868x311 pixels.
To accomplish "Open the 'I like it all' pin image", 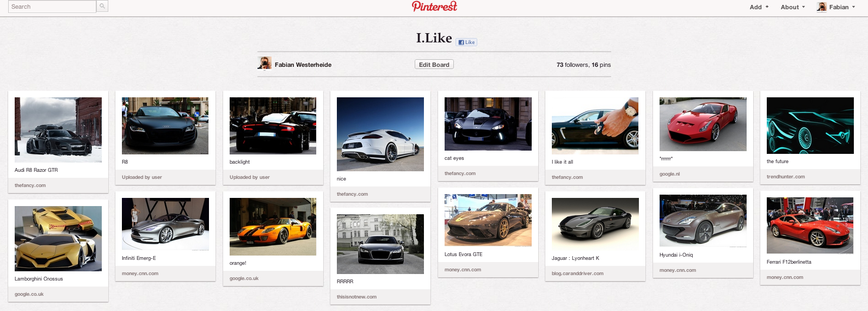I will (x=595, y=126).
